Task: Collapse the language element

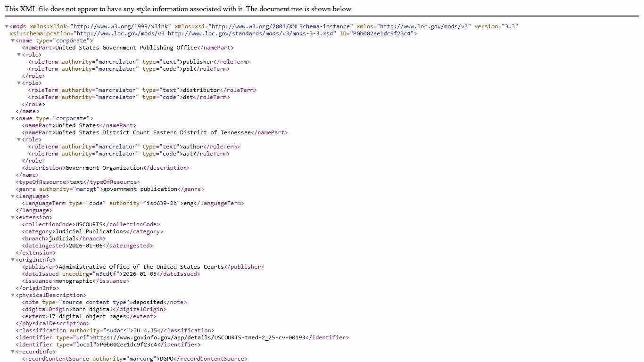Action: [x=13, y=196]
